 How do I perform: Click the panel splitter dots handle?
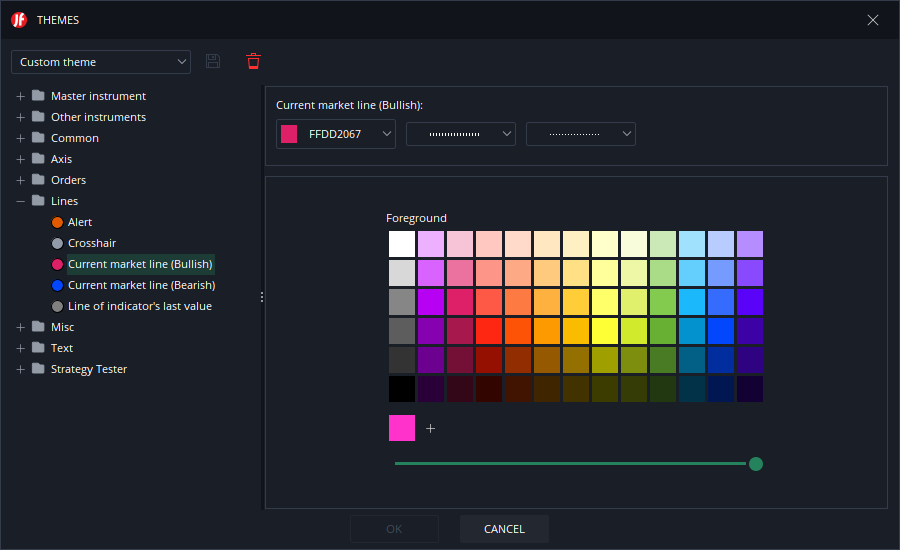point(262,297)
